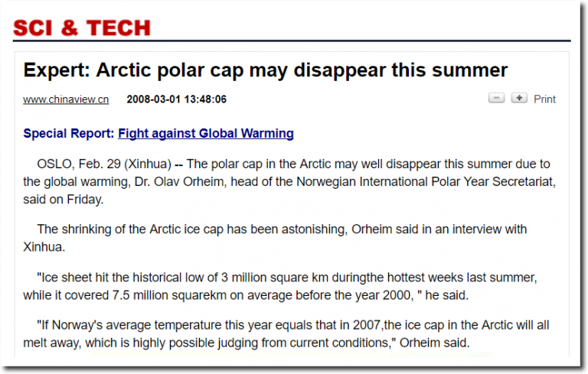This screenshot has height=374, width=588.
Task: Open the Fight against Global Warming link
Action: (x=205, y=133)
